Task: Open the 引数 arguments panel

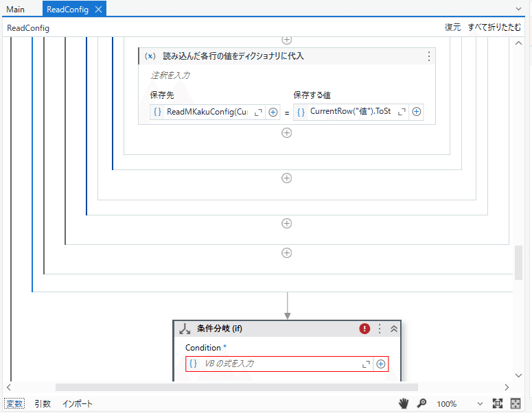Action: click(x=43, y=404)
